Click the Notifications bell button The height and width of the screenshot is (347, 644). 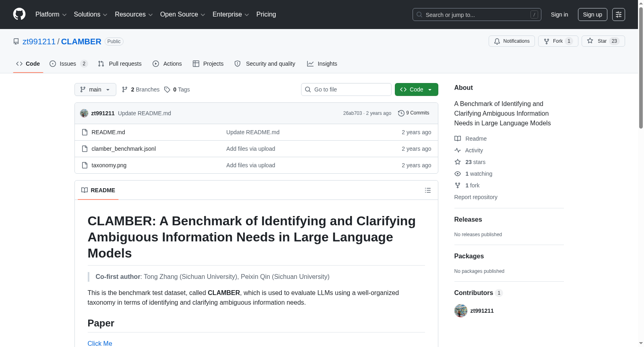pos(512,41)
